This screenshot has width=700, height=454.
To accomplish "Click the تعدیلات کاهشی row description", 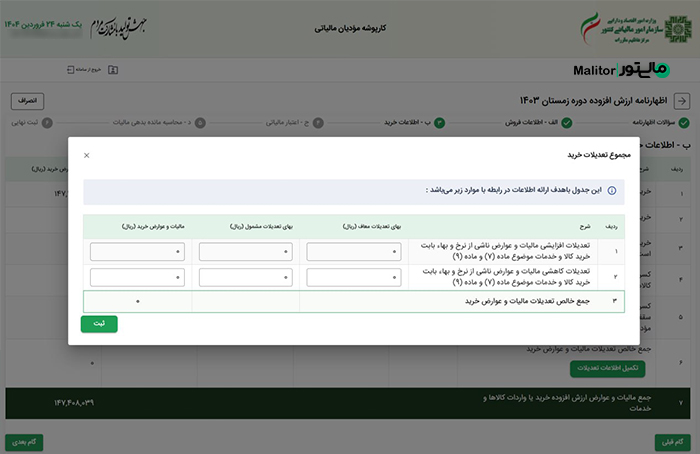I will (506, 277).
